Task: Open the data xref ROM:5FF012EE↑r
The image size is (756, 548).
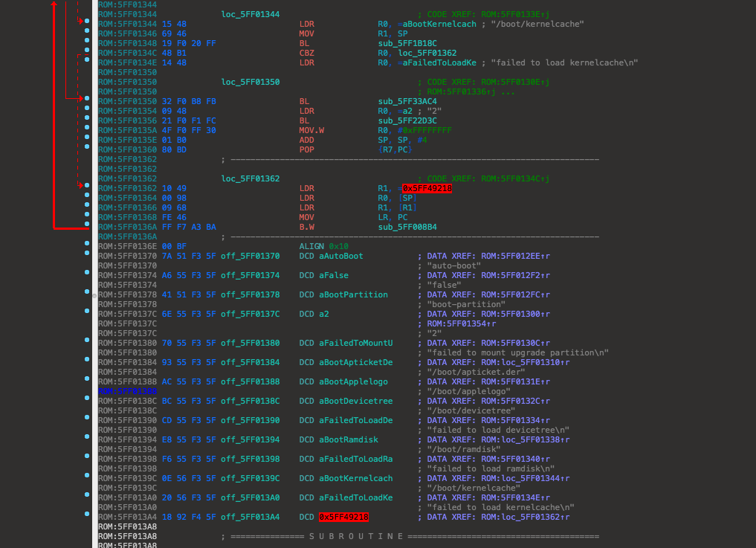Action: coord(515,256)
